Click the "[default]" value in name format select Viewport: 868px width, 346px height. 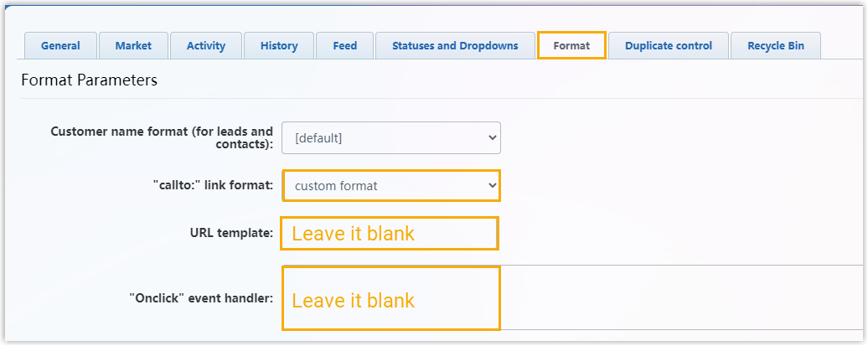tap(318, 138)
